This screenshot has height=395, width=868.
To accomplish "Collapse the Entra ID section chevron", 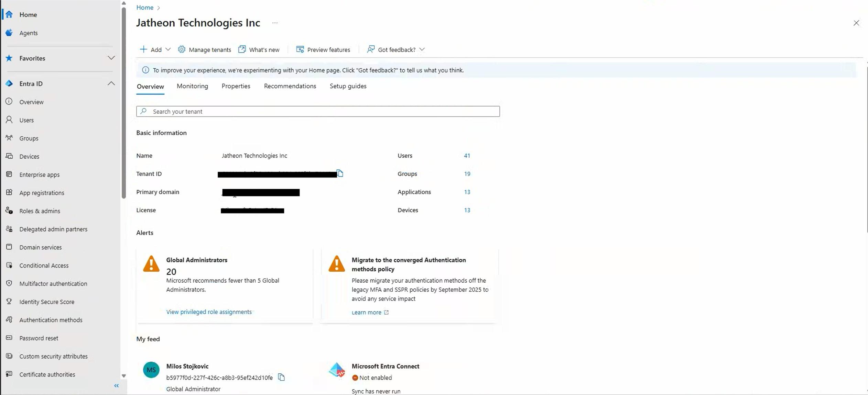I will [111, 83].
